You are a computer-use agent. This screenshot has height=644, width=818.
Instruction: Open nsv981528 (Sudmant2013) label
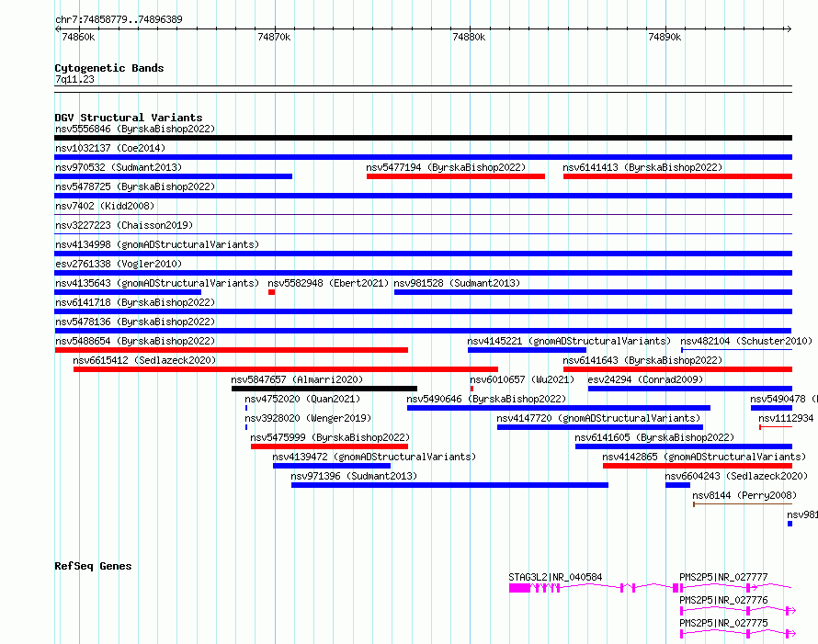(457, 283)
